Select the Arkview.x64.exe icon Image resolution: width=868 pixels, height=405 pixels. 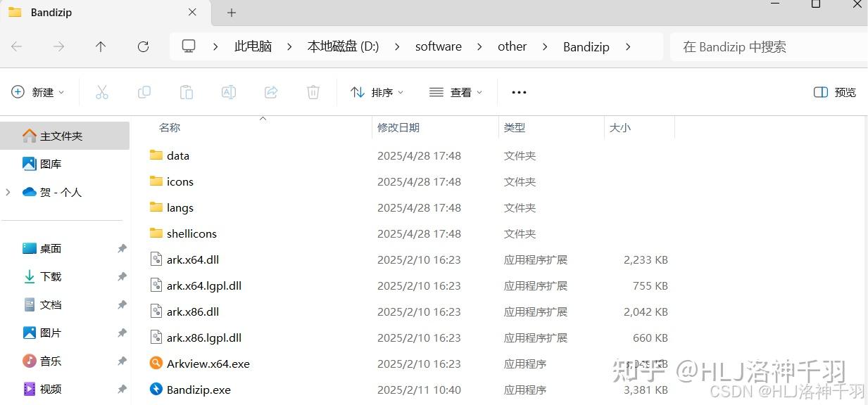(x=156, y=363)
